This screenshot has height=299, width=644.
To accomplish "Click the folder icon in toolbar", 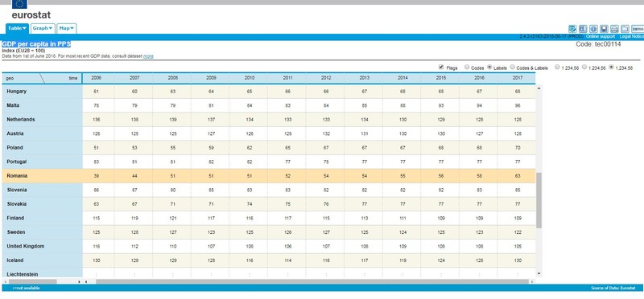I will tap(625, 29).
